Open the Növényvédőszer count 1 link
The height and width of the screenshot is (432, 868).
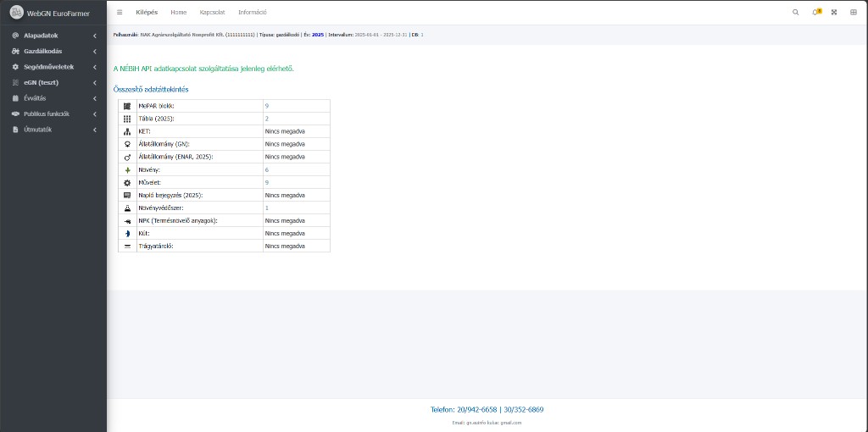[x=267, y=208]
